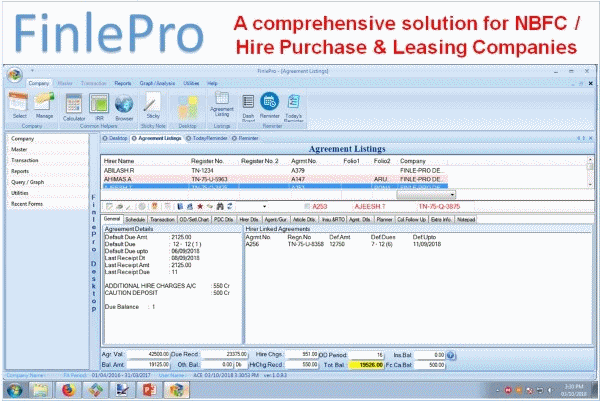Click the Due Recd field showing 23375.00
Image resolution: width=600 pixels, height=401 pixels.
[225, 355]
